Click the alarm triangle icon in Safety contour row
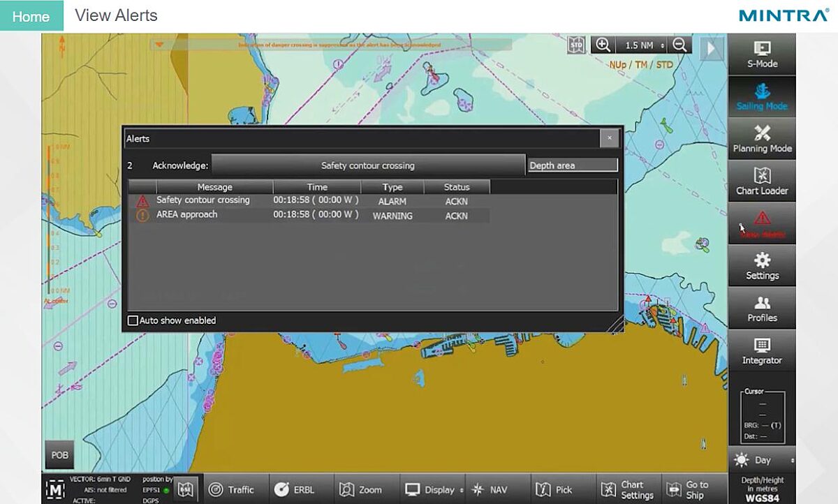This screenshot has height=504, width=838. tap(142, 201)
